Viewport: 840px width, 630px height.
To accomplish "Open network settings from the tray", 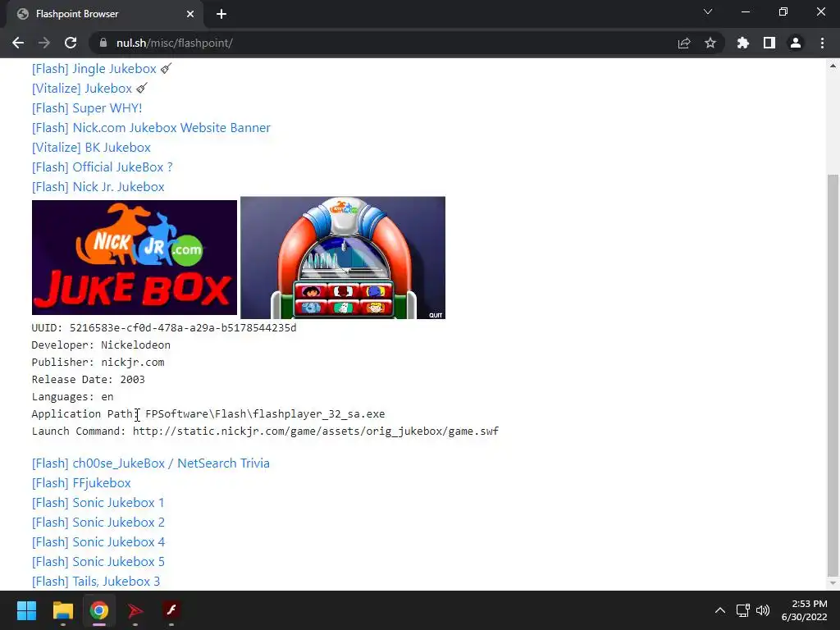I will click(742, 610).
